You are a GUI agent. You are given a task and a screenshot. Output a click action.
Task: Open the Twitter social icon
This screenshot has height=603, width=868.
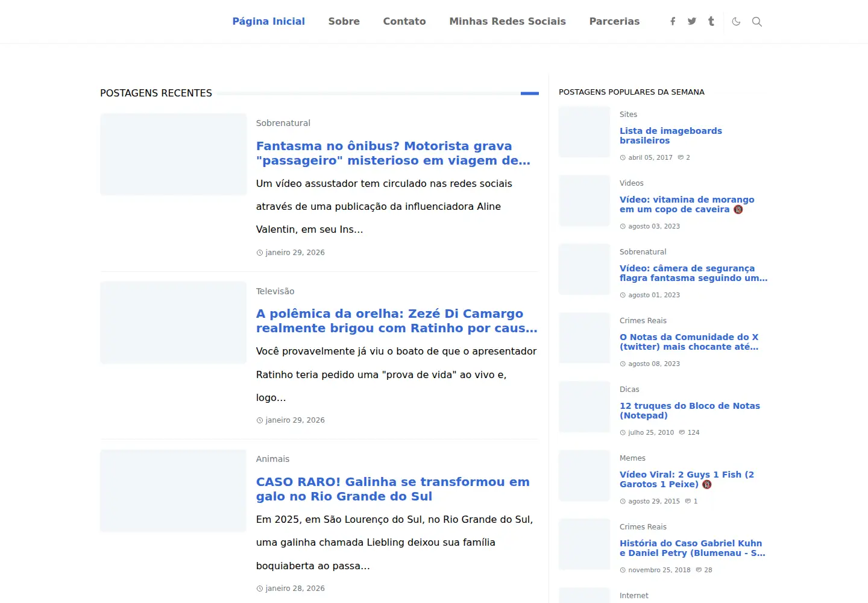pyautogui.click(x=692, y=22)
